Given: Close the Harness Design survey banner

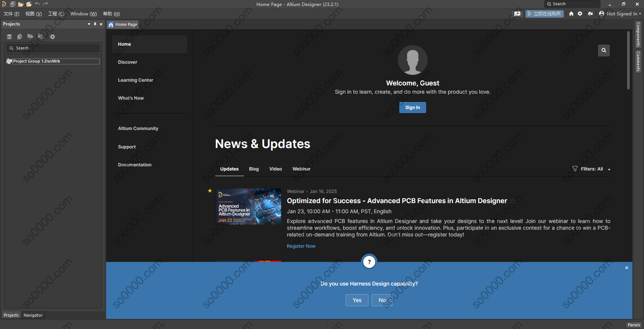Looking at the screenshot, I should pyautogui.click(x=626, y=268).
